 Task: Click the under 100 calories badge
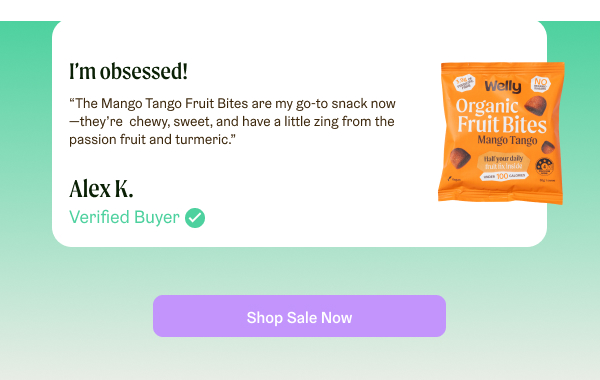(x=504, y=176)
